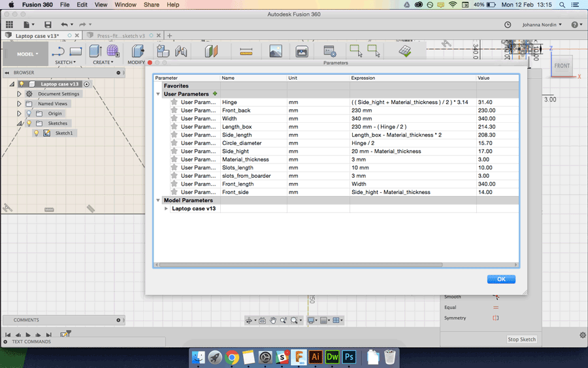This screenshot has height=368, width=588.
Task: Select the Equal constraint
Action: 450,307
